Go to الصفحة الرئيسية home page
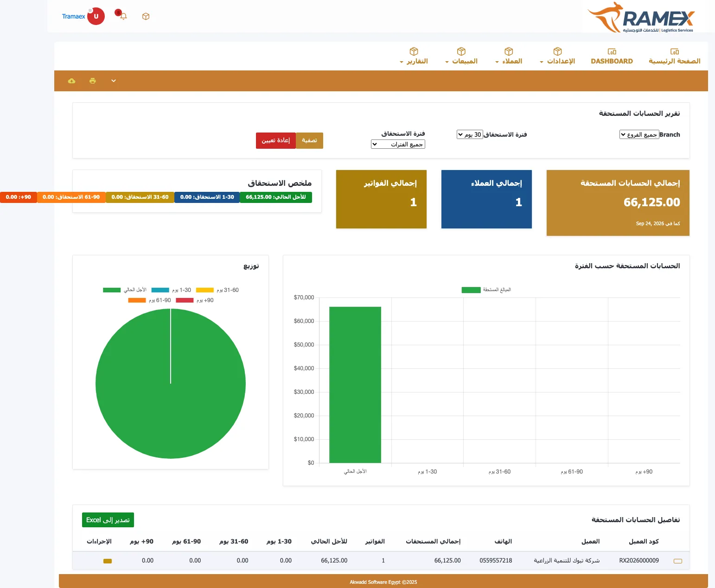Screen dimensions: 715x588 point(675,61)
